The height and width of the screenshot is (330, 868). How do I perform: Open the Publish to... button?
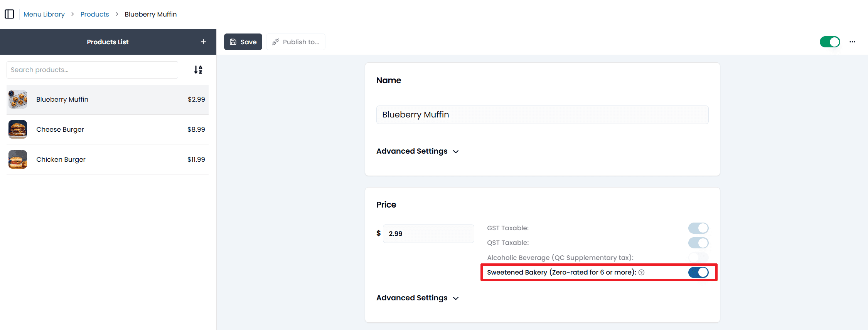(x=296, y=42)
